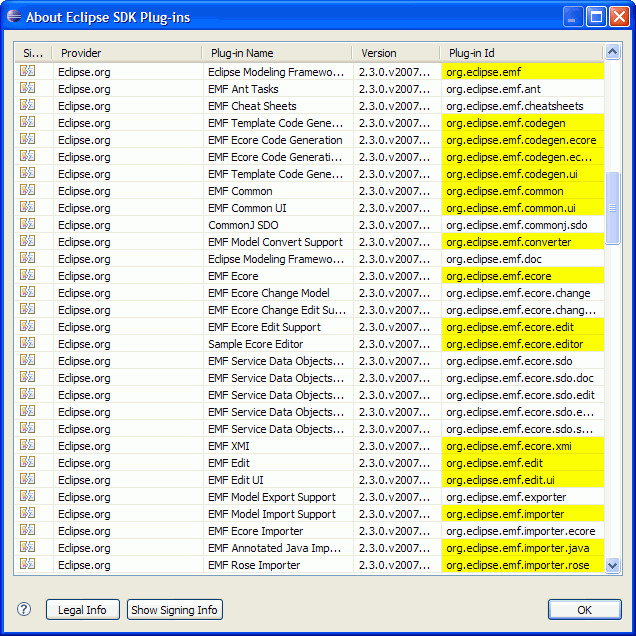Select the org.eclipse.emf.ecore.xmi plug-in id cell
This screenshot has height=636, width=636.
click(522, 446)
